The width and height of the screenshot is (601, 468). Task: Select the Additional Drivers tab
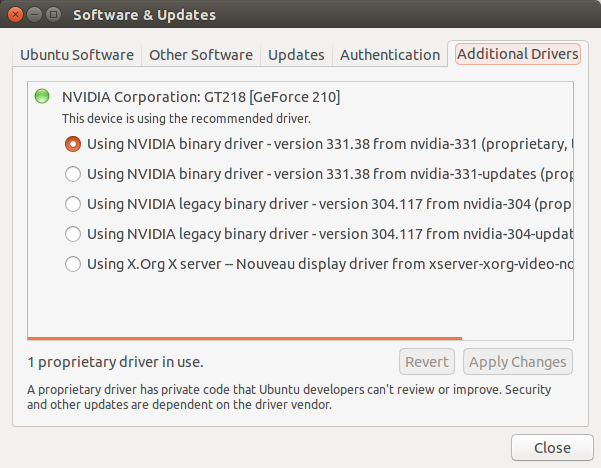pyautogui.click(x=517, y=55)
